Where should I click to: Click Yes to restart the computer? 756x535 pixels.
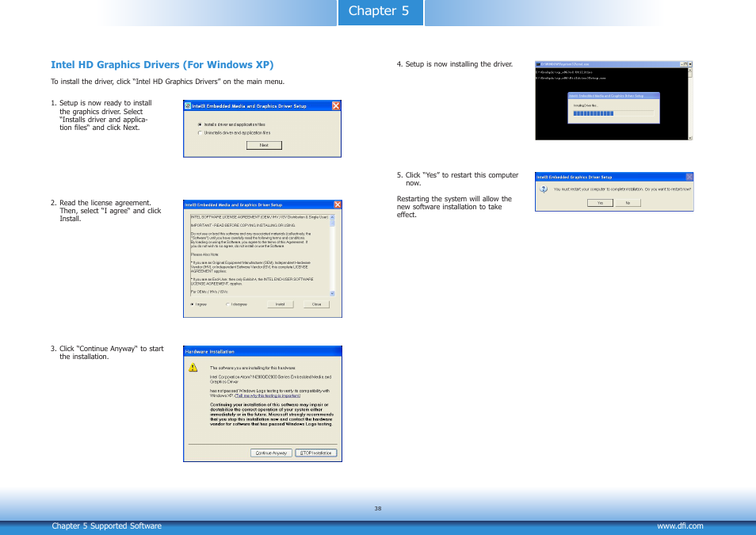600,203
